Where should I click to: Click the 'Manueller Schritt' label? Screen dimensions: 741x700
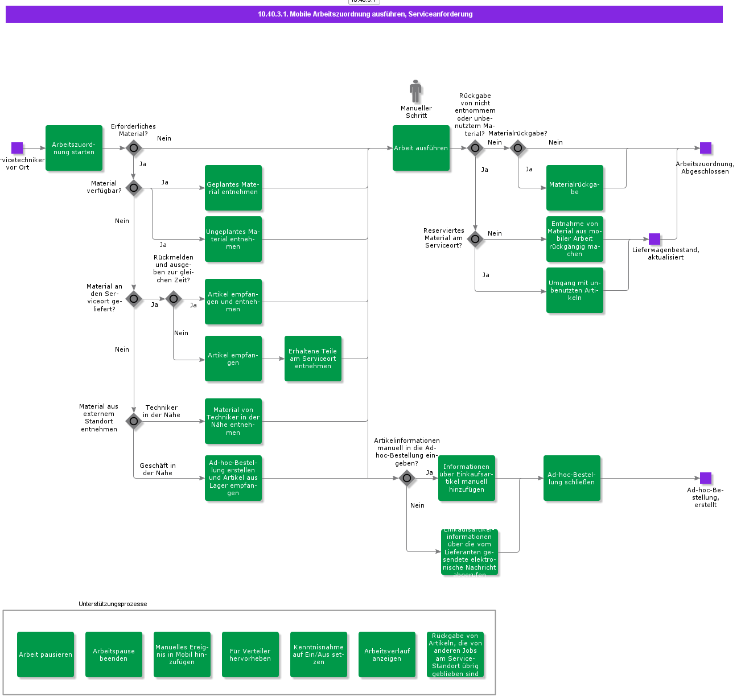tap(416, 112)
